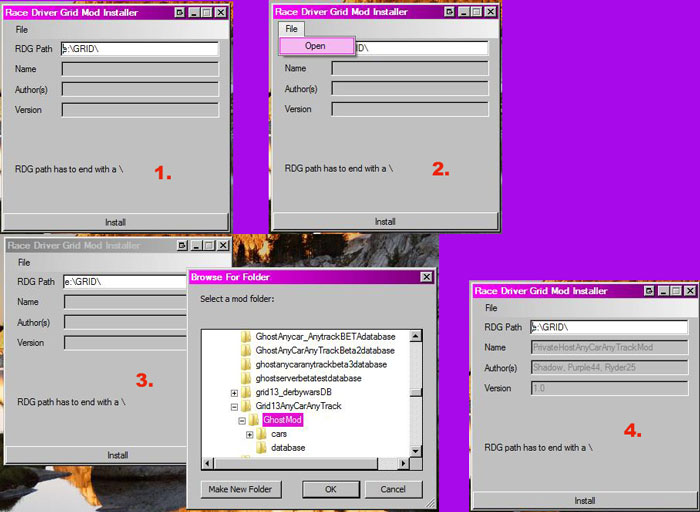The width and height of the screenshot is (700, 512).
Task: Select GhostAnyCarAnyTrackBeta2database folder
Action: pos(325,350)
